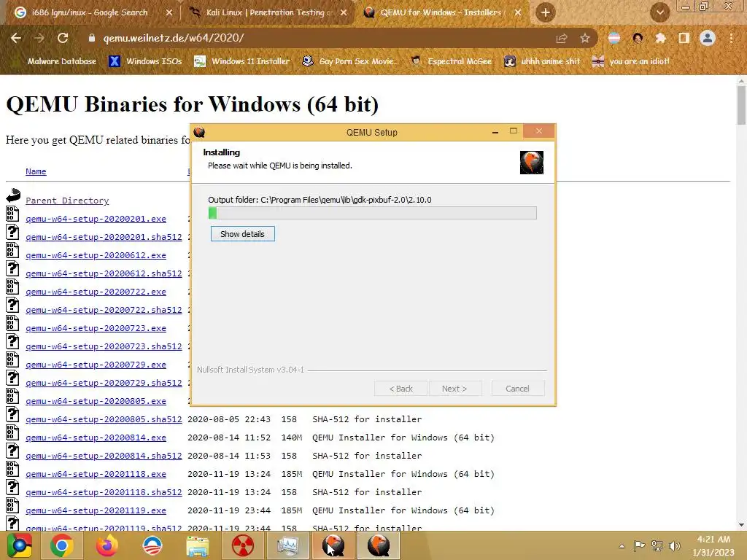
Task: Download qemu-w64-setup-20200722.exe
Action: (x=96, y=292)
